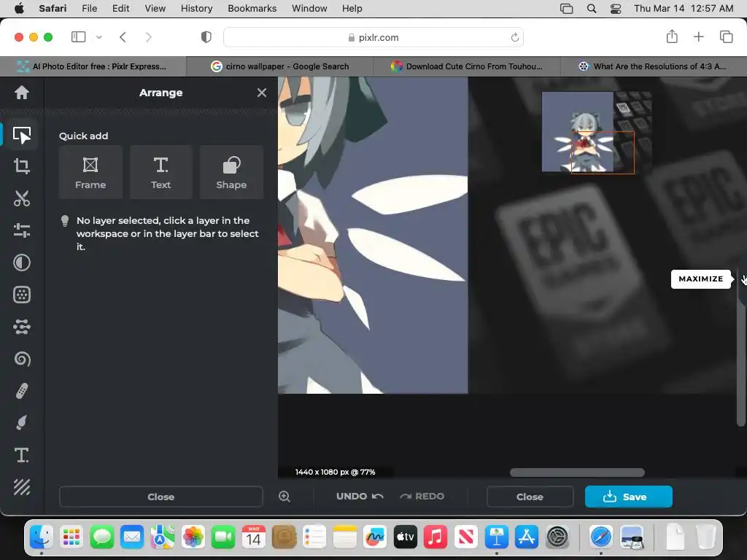This screenshot has width=747, height=560.
Task: Click the zoom magnifier icon
Action: pyautogui.click(x=285, y=497)
